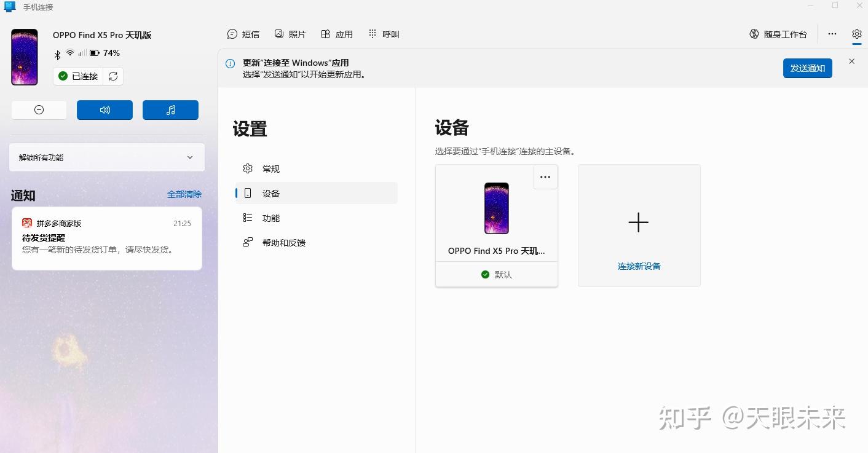The height and width of the screenshot is (453, 868).
Task: Open the 呼叫 calls section
Action: click(383, 34)
